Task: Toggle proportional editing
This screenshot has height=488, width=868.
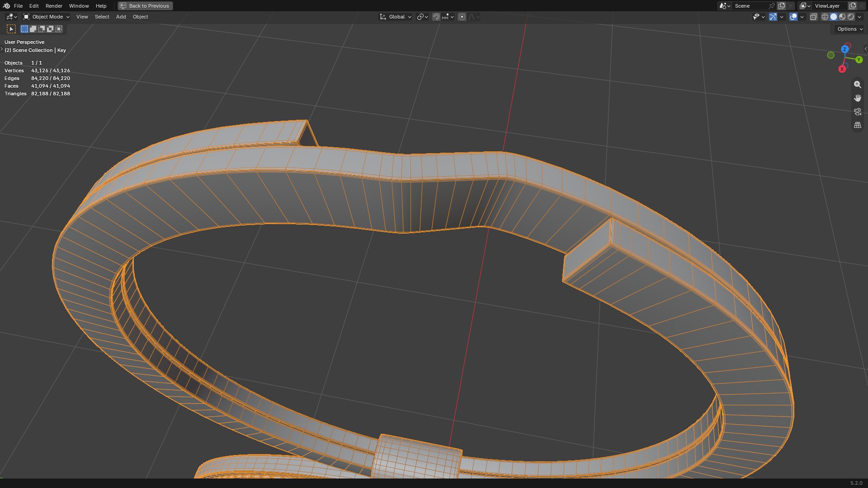Action: click(x=462, y=17)
